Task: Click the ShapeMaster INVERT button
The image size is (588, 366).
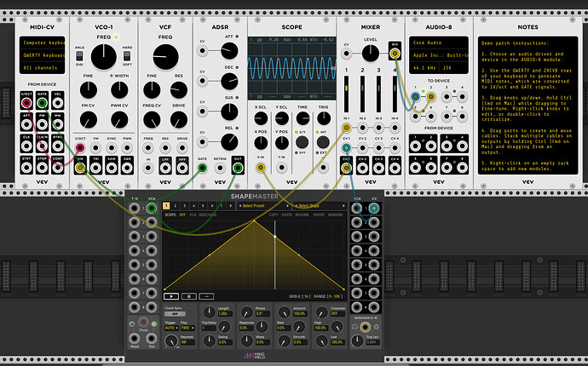Action: click(x=319, y=215)
